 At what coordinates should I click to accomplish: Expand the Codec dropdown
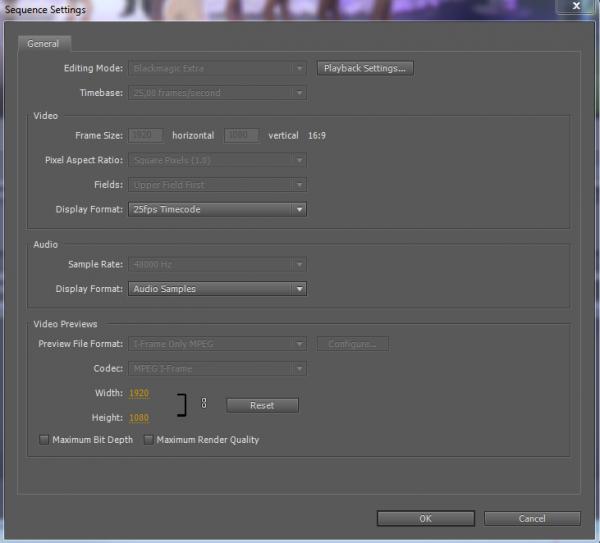[217, 368]
